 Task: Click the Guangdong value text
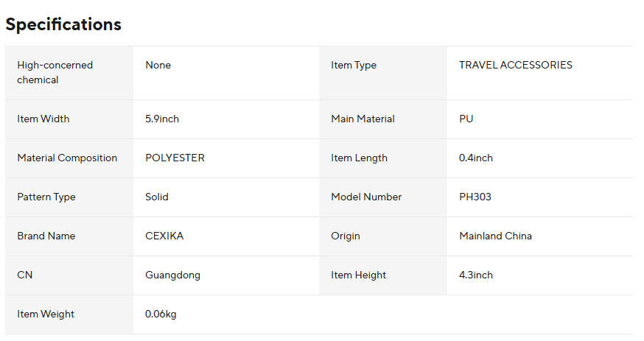click(172, 275)
